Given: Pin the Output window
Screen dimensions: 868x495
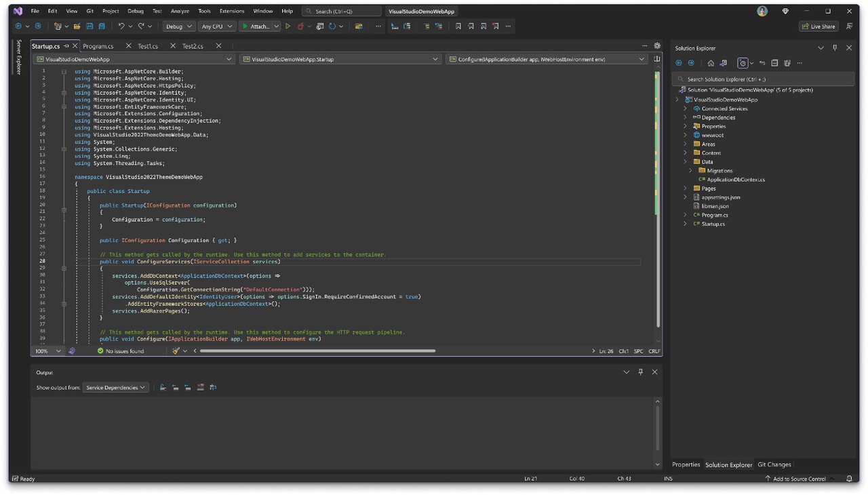Looking at the screenshot, I should [x=639, y=372].
